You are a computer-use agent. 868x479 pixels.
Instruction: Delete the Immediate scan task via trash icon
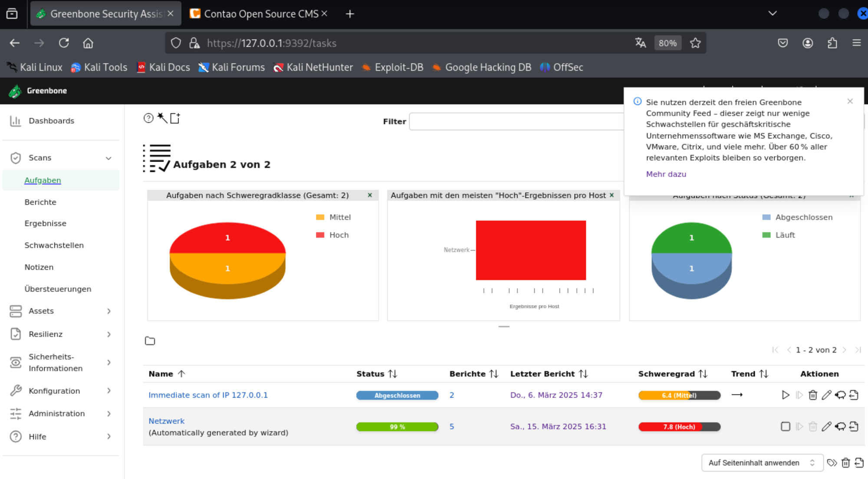tap(813, 395)
